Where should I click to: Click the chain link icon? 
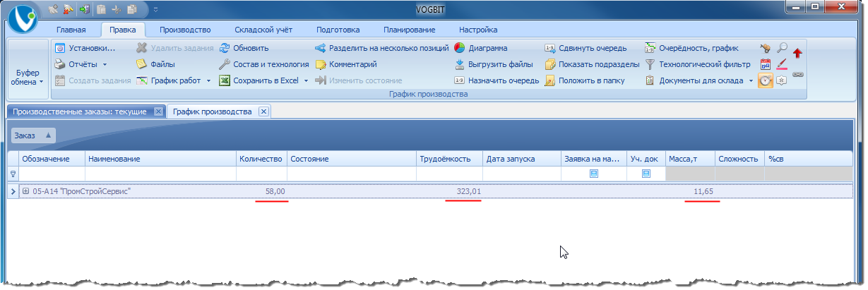tap(798, 73)
